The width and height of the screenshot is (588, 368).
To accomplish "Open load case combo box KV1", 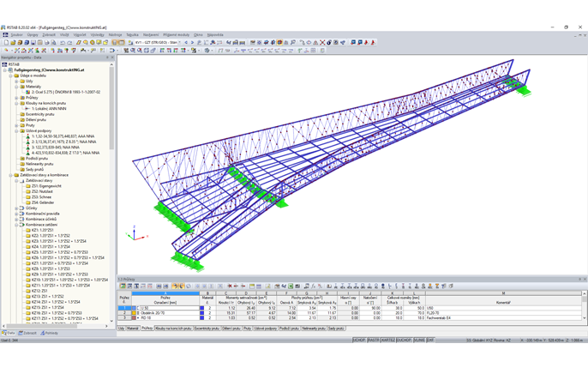I will coord(158,42).
